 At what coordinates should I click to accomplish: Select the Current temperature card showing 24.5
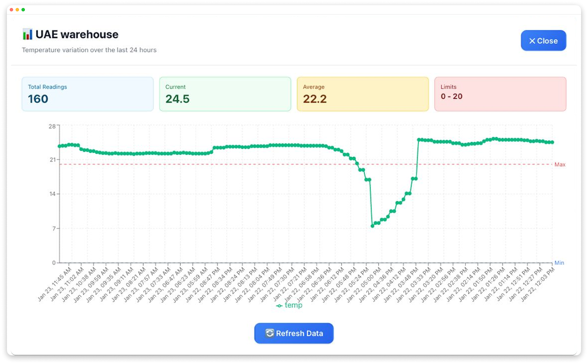point(225,94)
